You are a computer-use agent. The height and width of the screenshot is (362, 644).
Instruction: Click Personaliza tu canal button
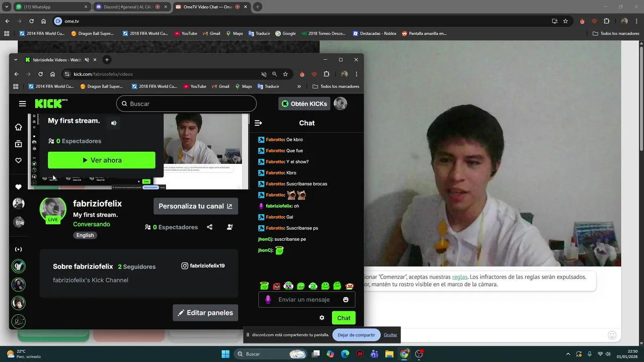click(x=196, y=206)
